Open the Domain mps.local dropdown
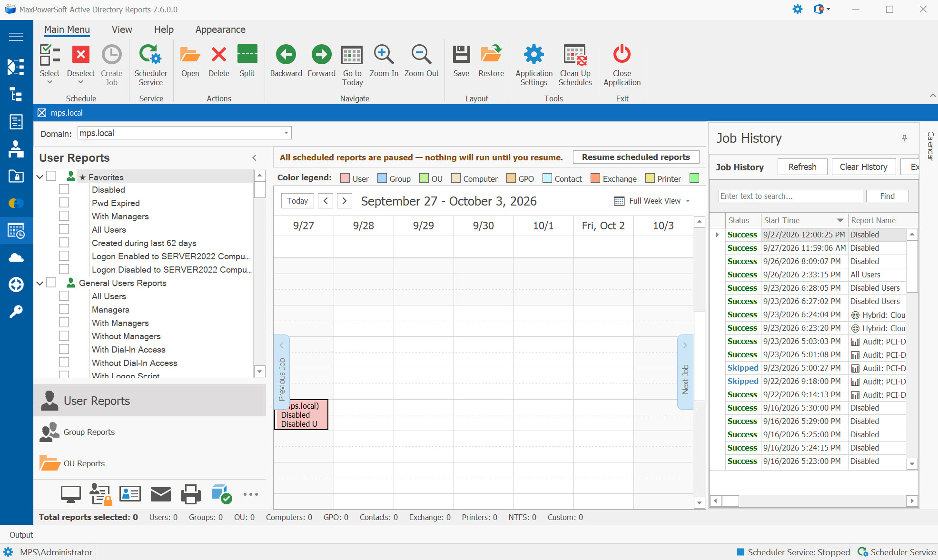 click(286, 133)
